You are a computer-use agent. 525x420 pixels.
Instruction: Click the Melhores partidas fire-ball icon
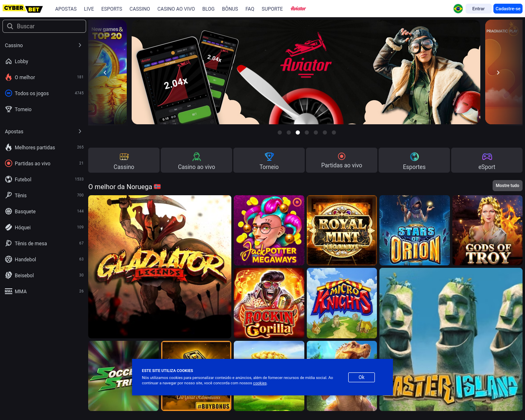(9, 148)
